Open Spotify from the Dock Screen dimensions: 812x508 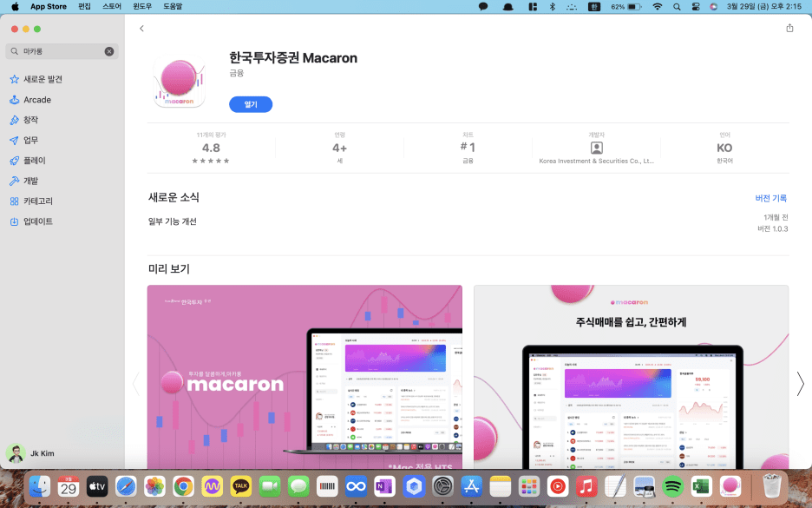672,486
